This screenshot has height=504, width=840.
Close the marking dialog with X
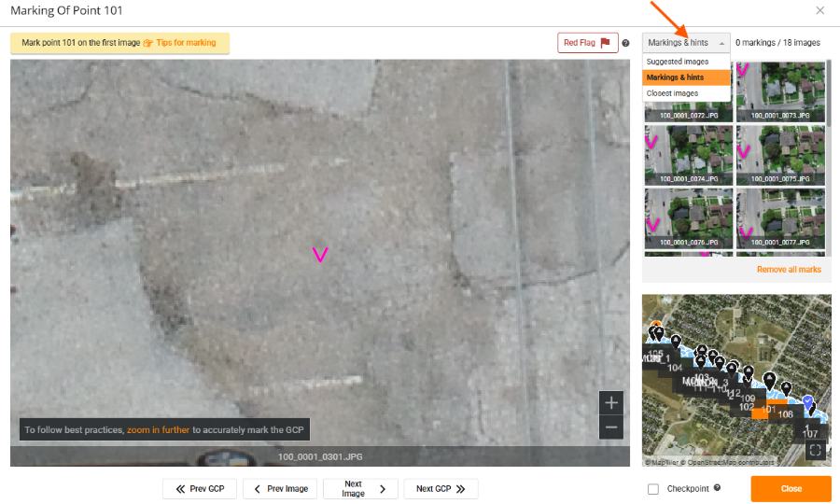coord(819,11)
